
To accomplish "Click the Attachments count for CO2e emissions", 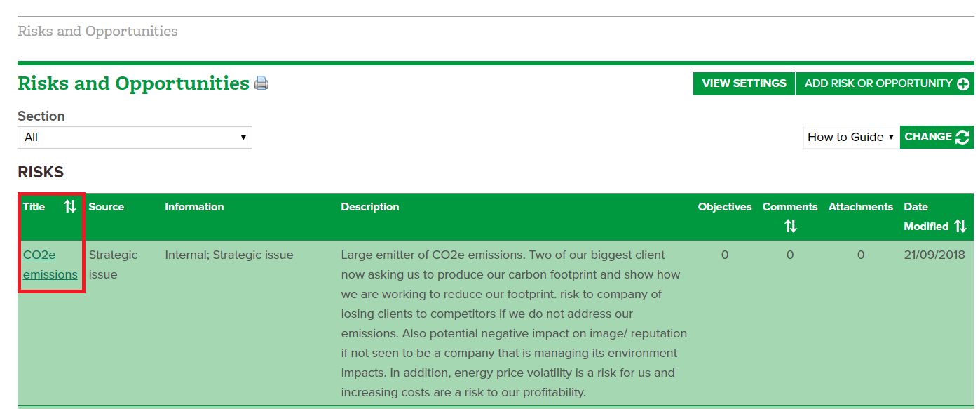I will [x=861, y=255].
